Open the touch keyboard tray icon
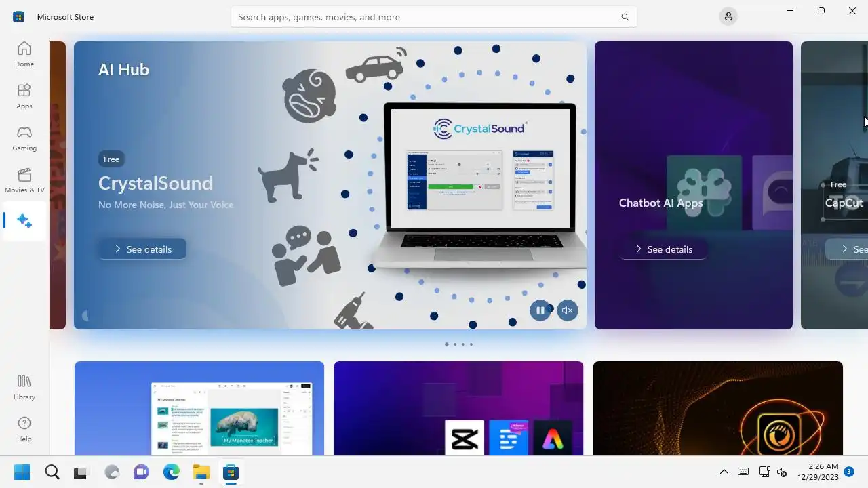The width and height of the screenshot is (868, 488). coord(743,472)
